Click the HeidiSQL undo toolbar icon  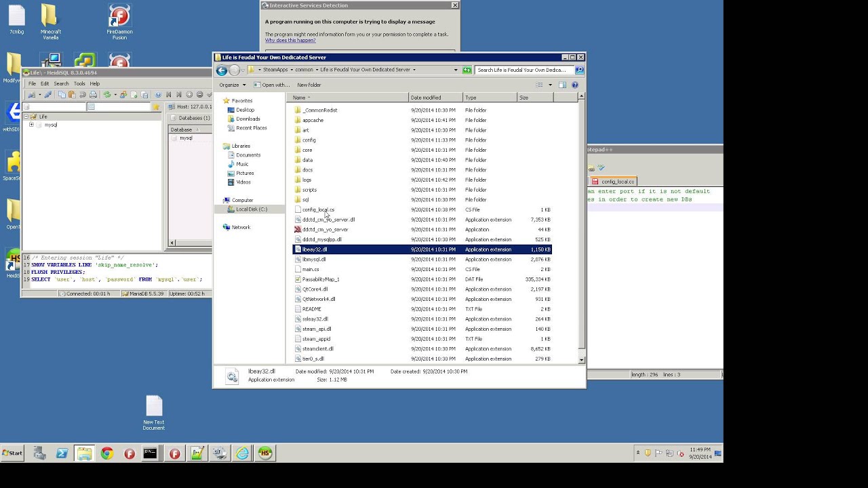[x=83, y=95]
